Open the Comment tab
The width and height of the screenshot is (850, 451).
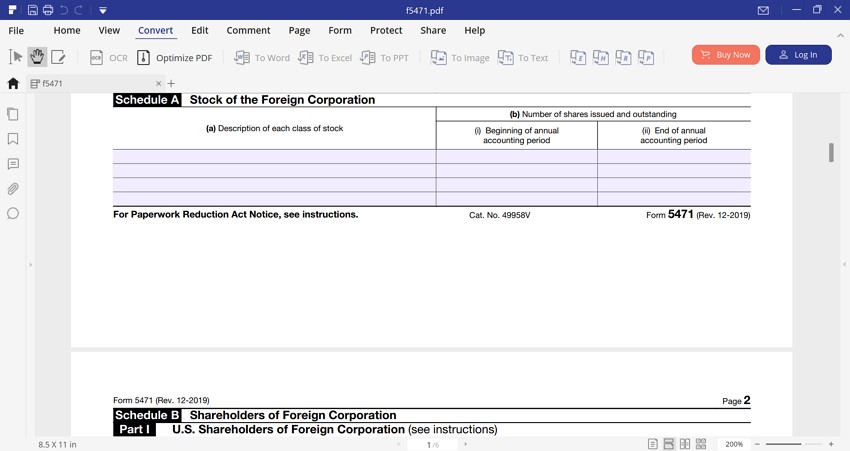248,30
